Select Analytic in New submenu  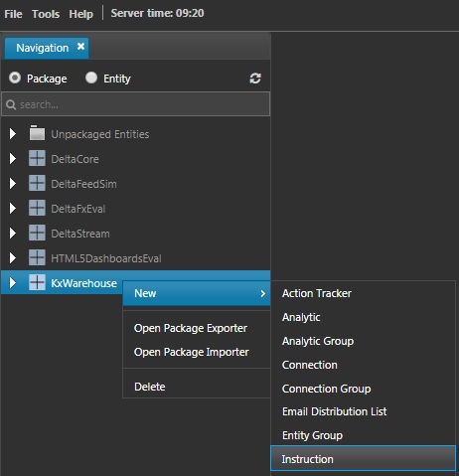pyautogui.click(x=363, y=317)
